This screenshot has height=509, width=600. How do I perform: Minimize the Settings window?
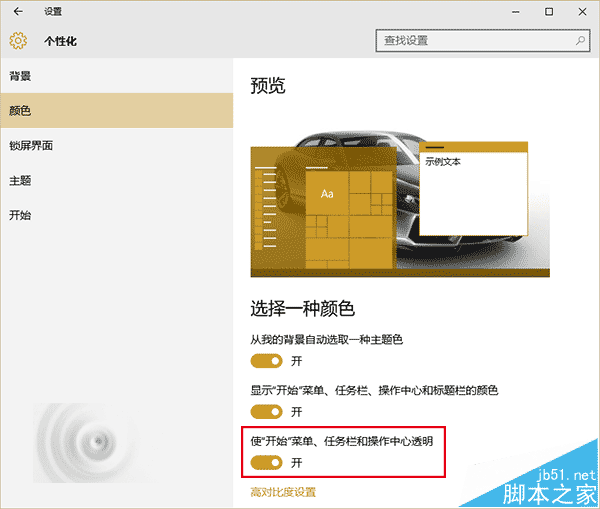[x=516, y=12]
